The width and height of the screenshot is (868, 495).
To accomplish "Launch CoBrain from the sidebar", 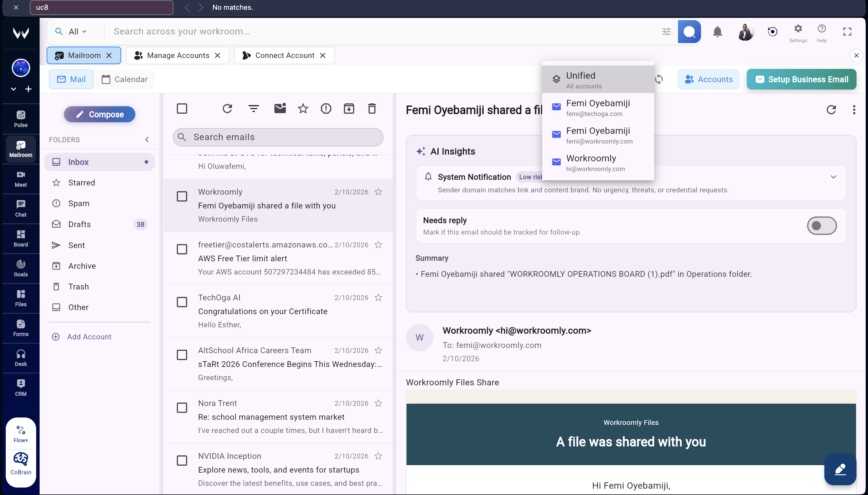I will 20,463.
